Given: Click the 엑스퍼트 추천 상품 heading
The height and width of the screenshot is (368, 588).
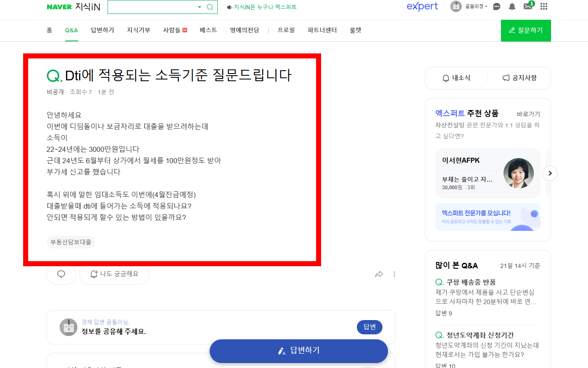Looking at the screenshot, I should 467,114.
